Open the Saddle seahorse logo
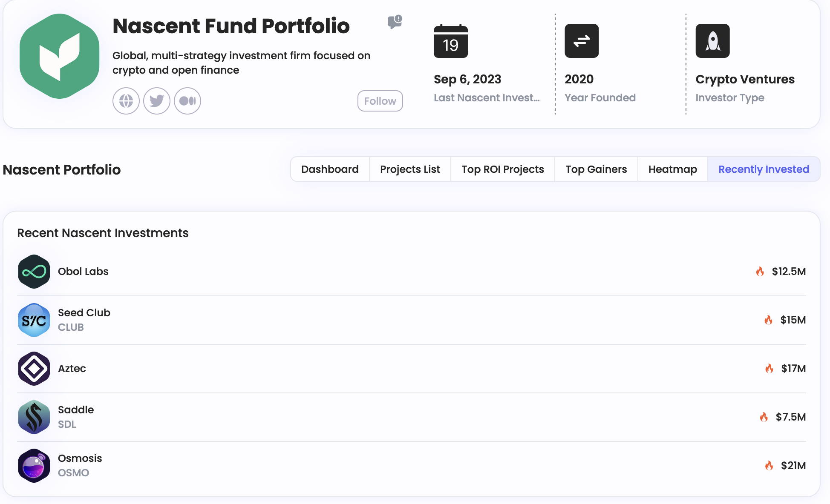The height and width of the screenshot is (504, 830). pyautogui.click(x=34, y=417)
